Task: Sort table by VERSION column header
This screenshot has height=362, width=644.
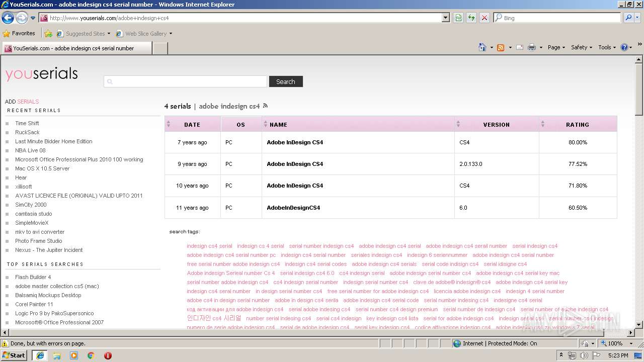Action: (x=497, y=125)
